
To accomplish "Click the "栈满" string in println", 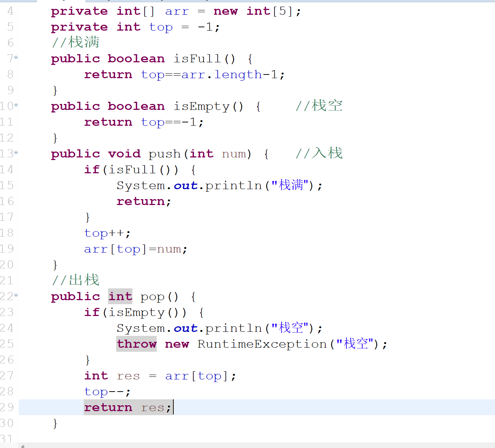I will coord(290,185).
